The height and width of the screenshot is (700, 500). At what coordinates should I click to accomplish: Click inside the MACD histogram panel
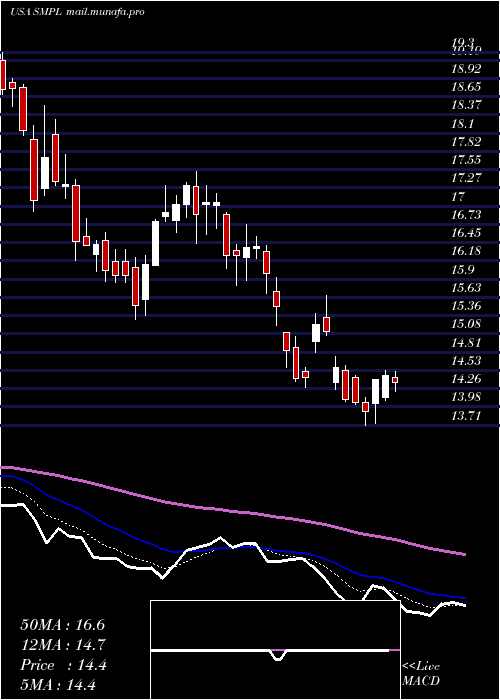tap(275, 650)
